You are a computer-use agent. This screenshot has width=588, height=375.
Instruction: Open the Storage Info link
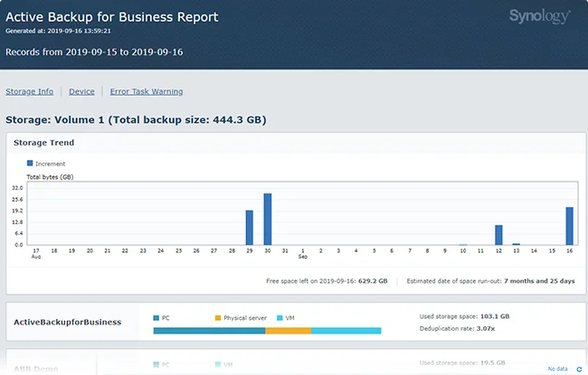tap(28, 91)
